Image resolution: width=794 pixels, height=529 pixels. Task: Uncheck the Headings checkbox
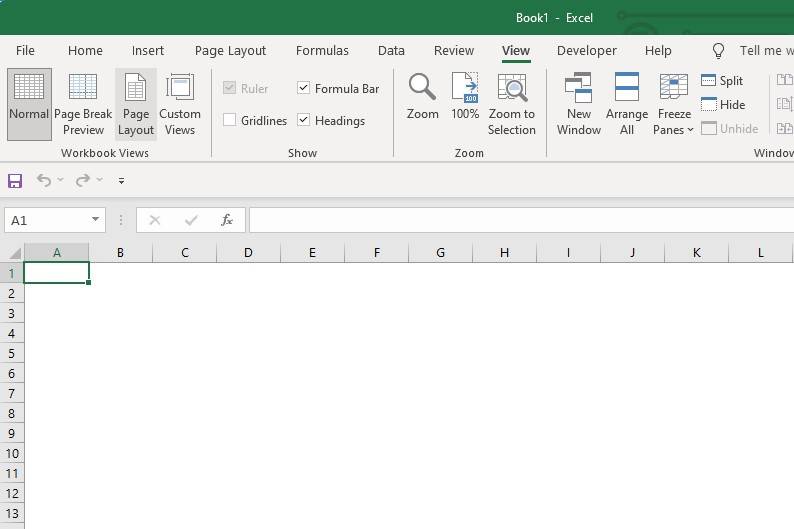(x=304, y=120)
